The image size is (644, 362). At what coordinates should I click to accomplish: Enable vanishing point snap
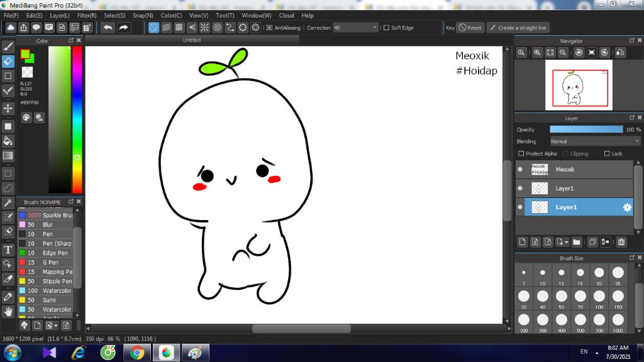point(192,28)
